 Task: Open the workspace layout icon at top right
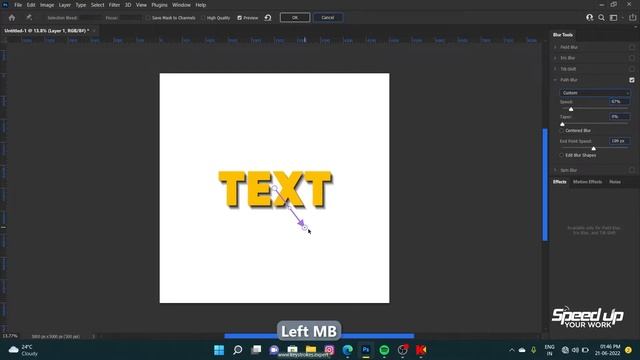click(x=613, y=18)
